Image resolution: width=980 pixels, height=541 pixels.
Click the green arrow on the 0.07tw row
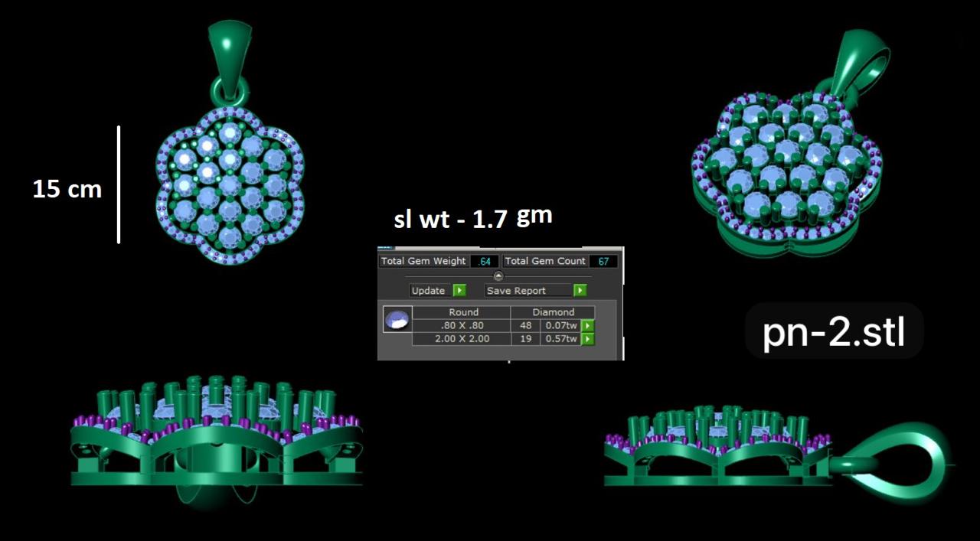pyautogui.click(x=587, y=326)
